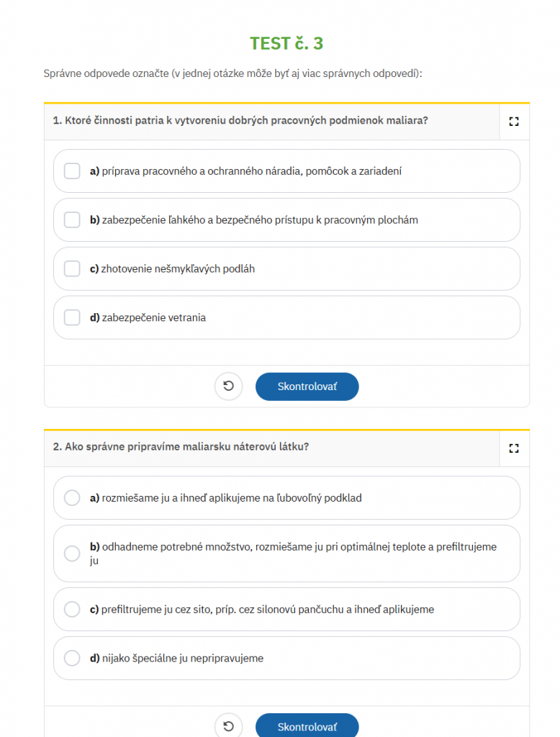Viewport: 560px width, 737px height.
Task: Click the TEST č. 3 heading
Action: pyautogui.click(x=286, y=43)
